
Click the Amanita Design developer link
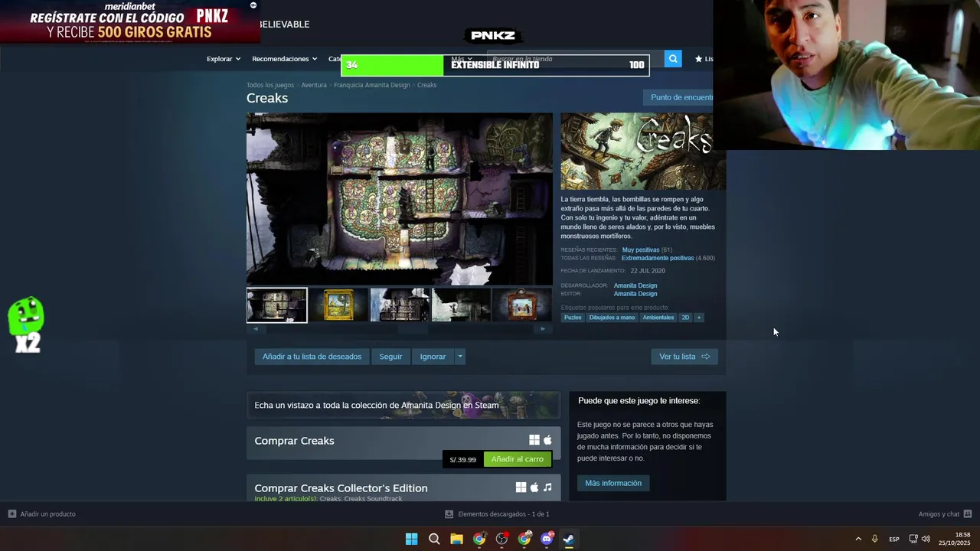635,285
